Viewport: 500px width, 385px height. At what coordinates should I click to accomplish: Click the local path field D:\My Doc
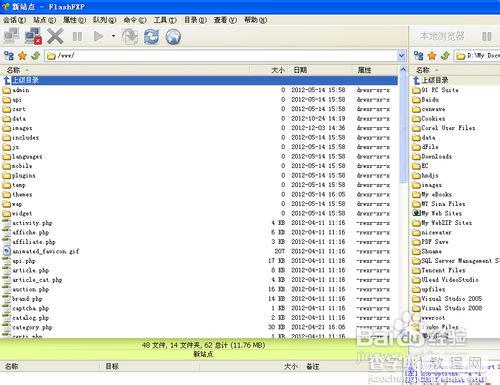coord(477,56)
